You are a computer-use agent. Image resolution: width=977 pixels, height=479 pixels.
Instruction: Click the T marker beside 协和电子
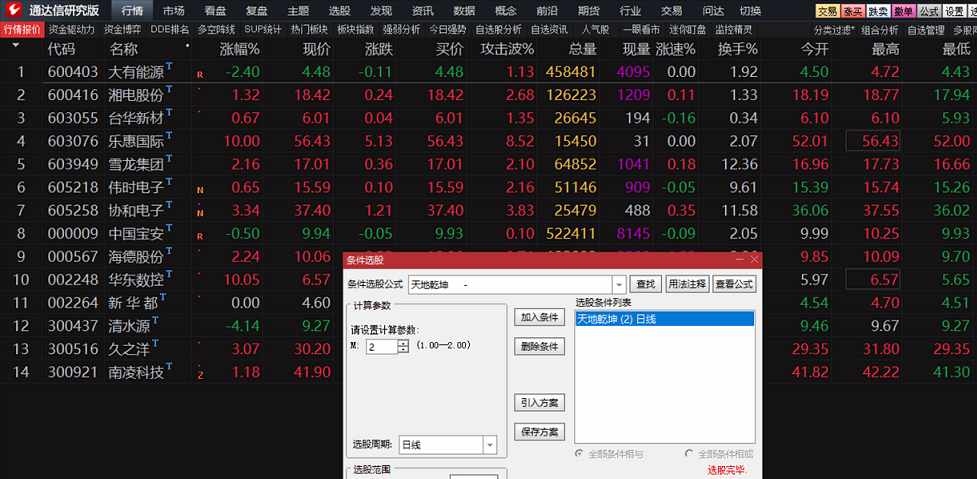[169, 205]
